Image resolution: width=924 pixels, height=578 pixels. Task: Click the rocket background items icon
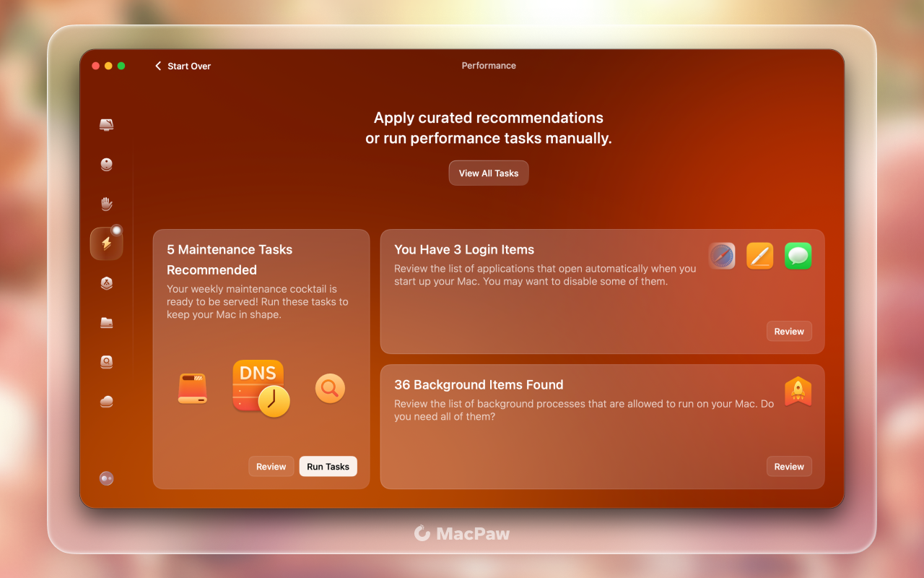[x=798, y=392]
